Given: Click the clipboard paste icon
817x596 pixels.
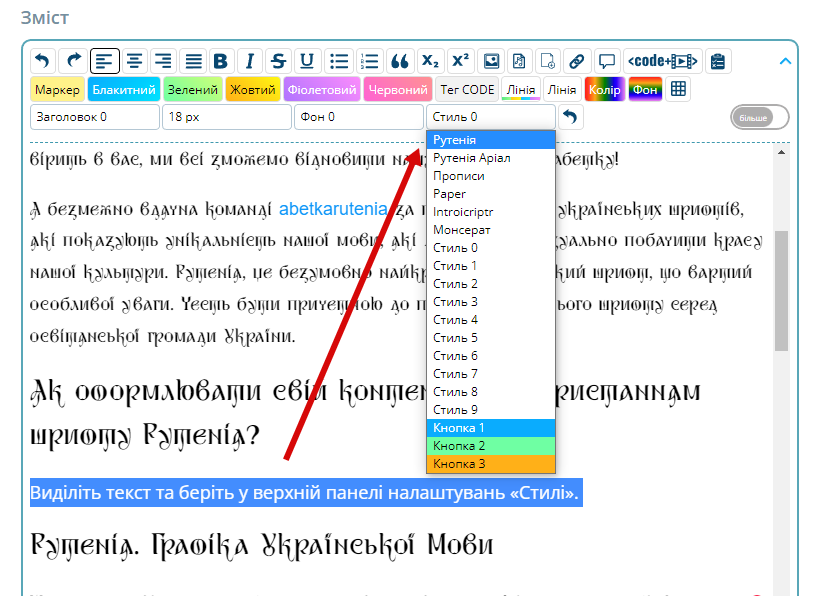Looking at the screenshot, I should (x=718, y=61).
